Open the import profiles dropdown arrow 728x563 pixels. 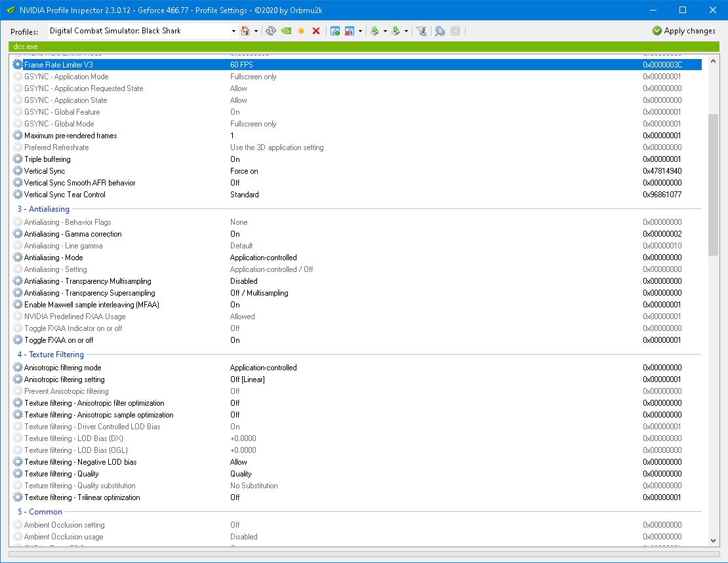tap(406, 31)
